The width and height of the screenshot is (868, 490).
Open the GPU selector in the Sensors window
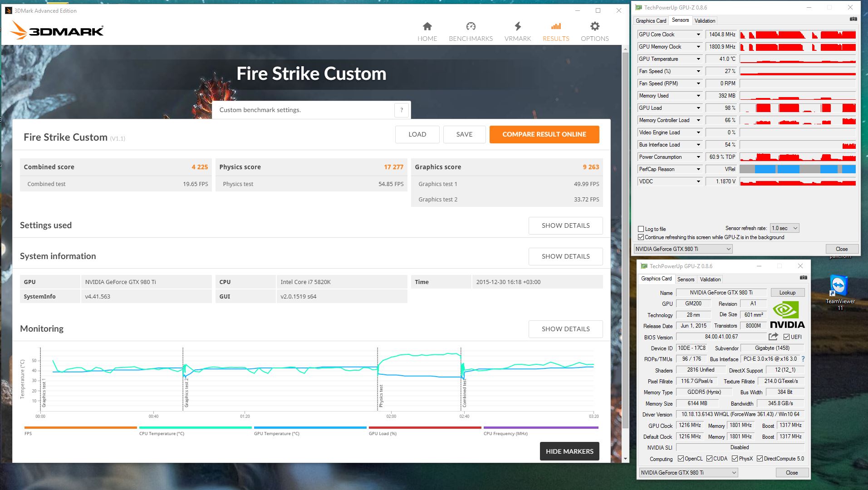pyautogui.click(x=683, y=249)
